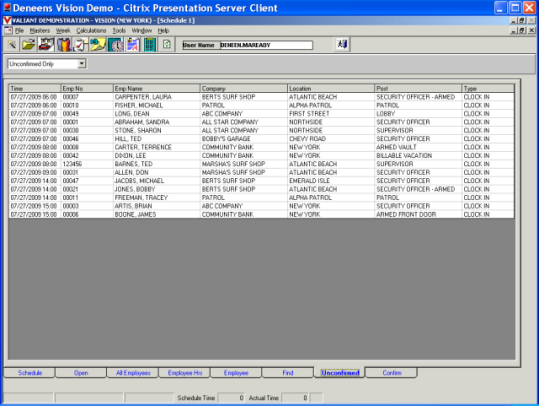Screen dimensions: 539x406
Task: Expand the Unconfirmed Only dropdown
Action: (81, 64)
